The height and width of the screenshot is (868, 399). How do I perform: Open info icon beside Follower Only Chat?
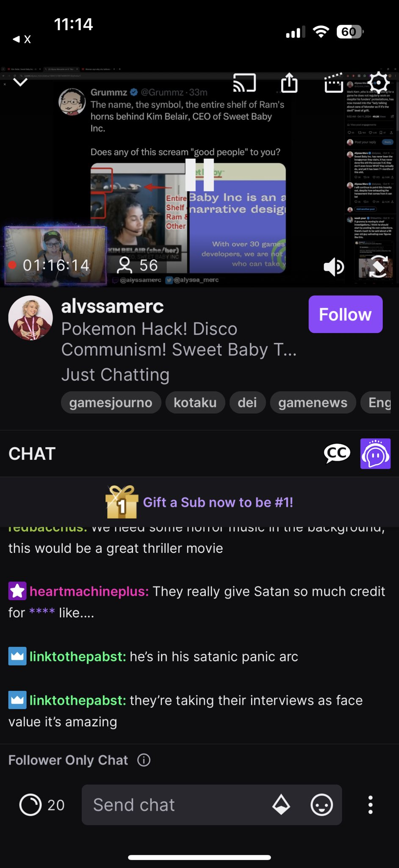pos(144,760)
